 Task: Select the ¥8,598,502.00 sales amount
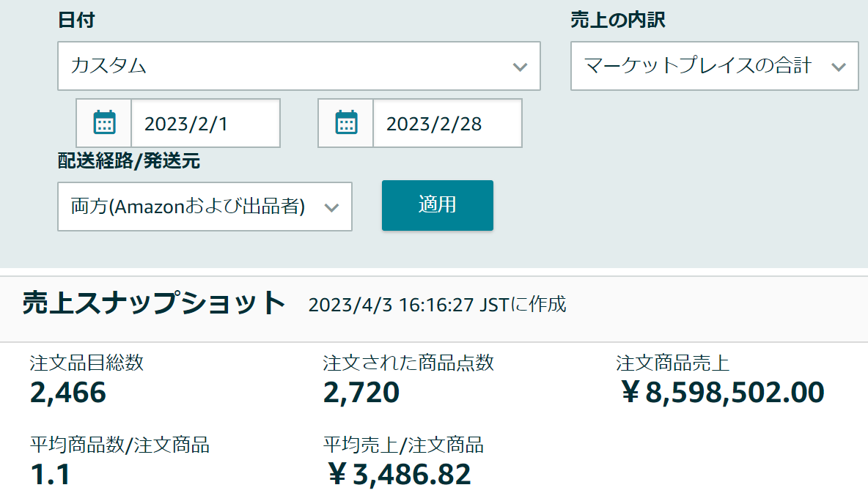[722, 393]
